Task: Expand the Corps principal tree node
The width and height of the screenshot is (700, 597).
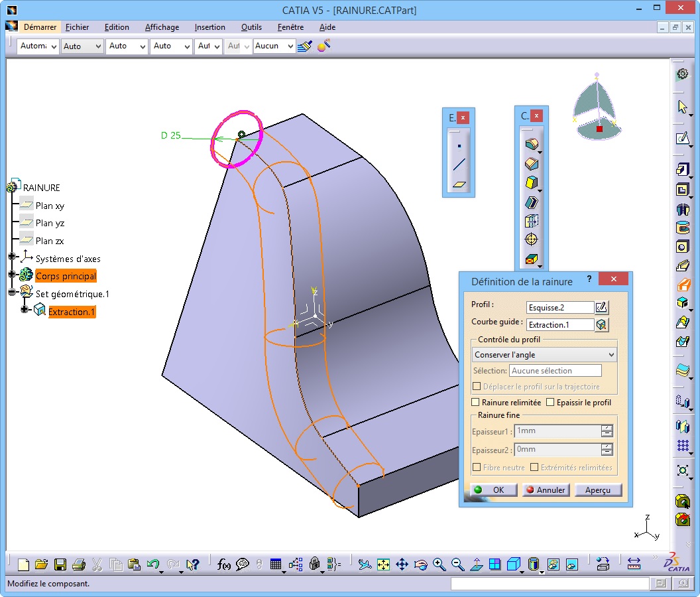Action: (12, 275)
